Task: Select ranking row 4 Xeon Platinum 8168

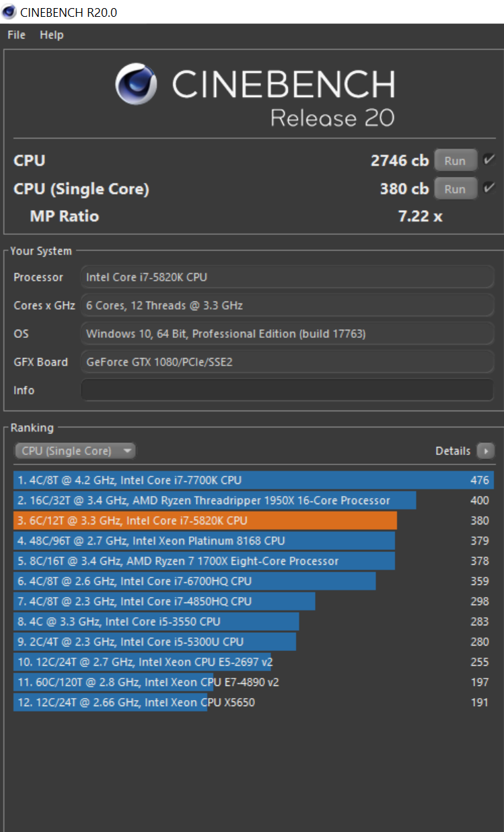Action: click(x=254, y=541)
